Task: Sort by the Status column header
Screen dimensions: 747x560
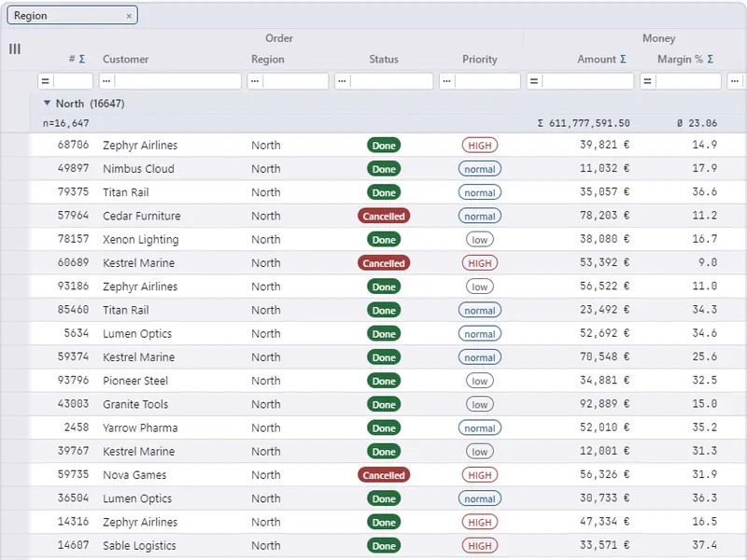Action: [384, 59]
